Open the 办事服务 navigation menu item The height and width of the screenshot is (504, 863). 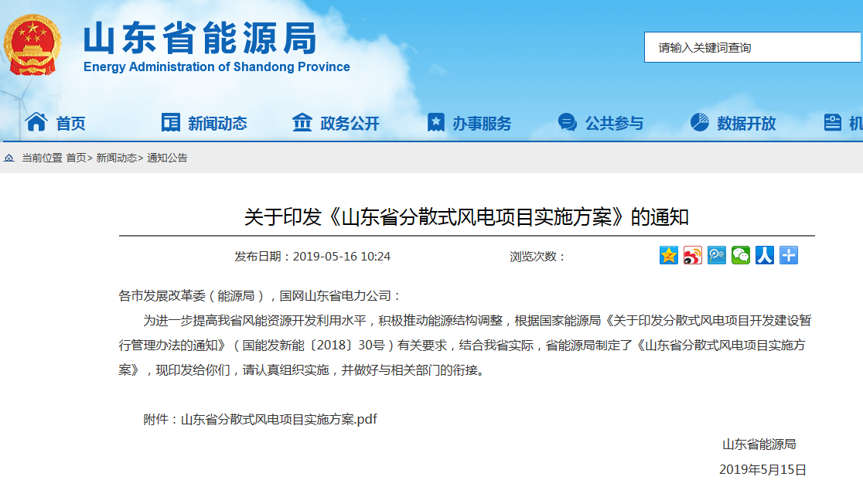tap(482, 123)
